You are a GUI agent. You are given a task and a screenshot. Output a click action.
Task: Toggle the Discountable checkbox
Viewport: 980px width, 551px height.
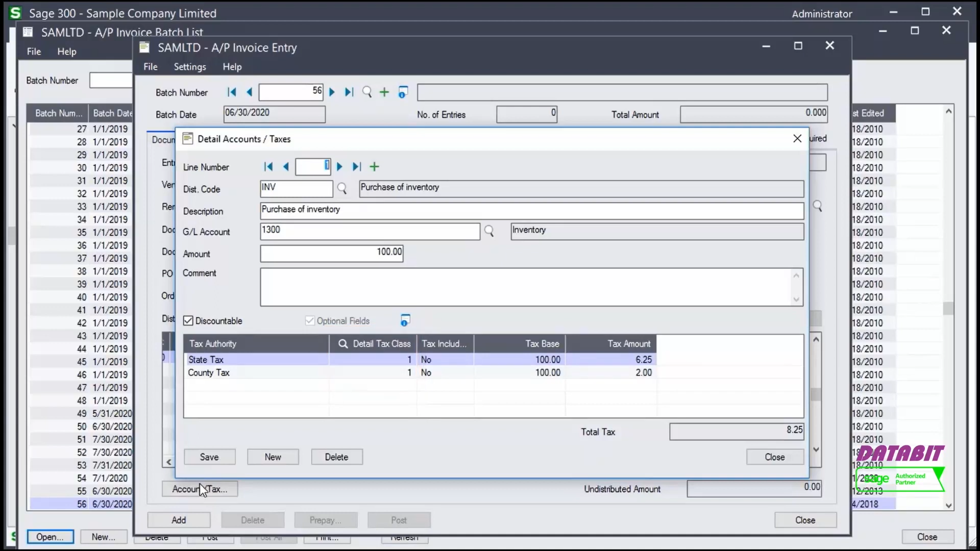[188, 321]
